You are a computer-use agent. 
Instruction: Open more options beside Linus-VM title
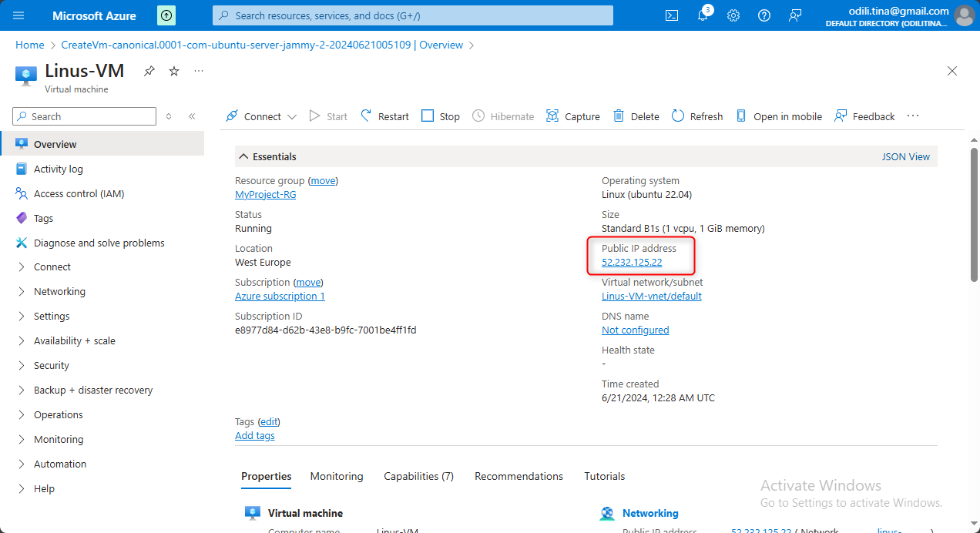(x=199, y=71)
